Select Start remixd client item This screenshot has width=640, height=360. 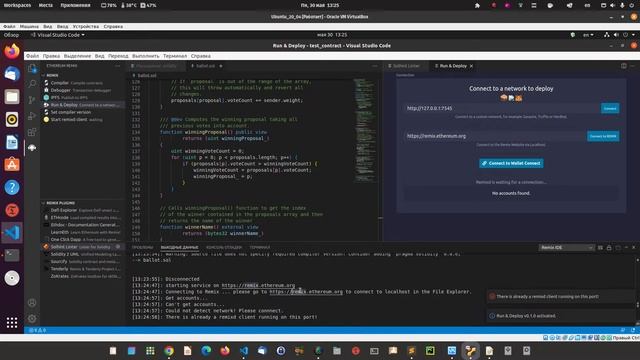tap(82, 120)
